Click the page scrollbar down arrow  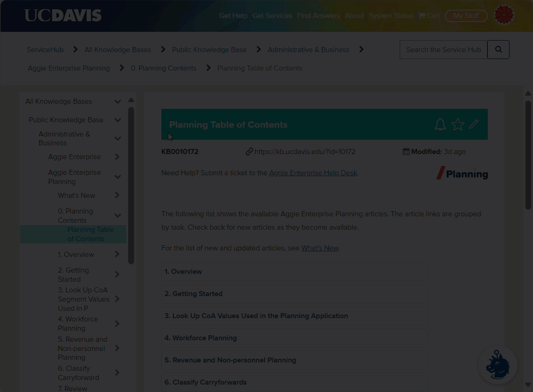point(528,385)
